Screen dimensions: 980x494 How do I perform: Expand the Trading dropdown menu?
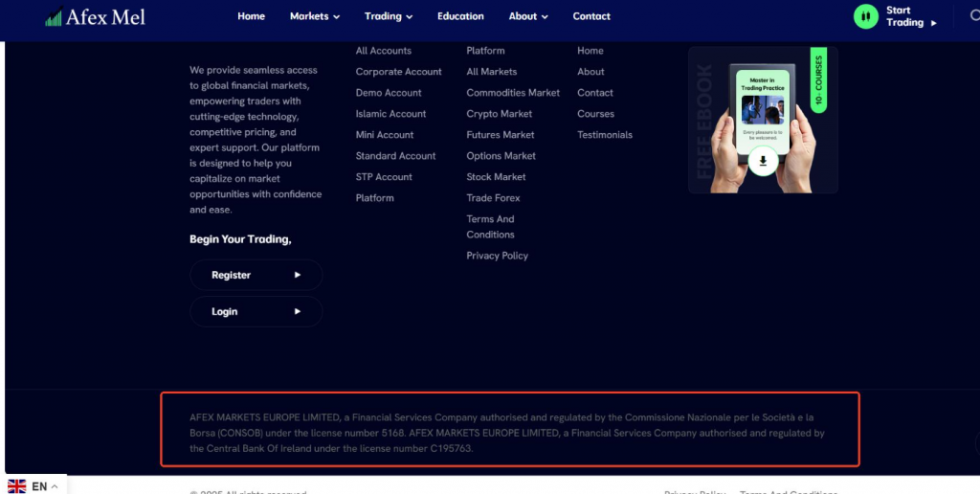click(389, 16)
